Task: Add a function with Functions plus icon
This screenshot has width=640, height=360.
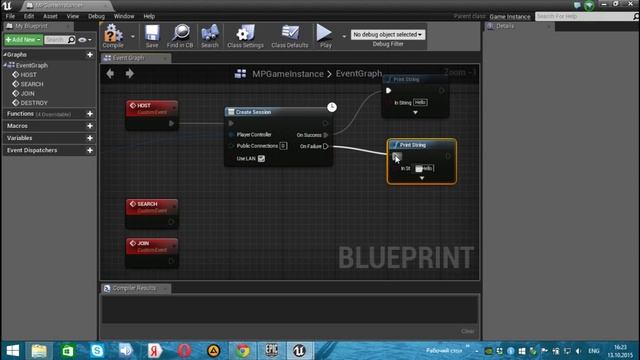Action: pyautogui.click(x=90, y=114)
